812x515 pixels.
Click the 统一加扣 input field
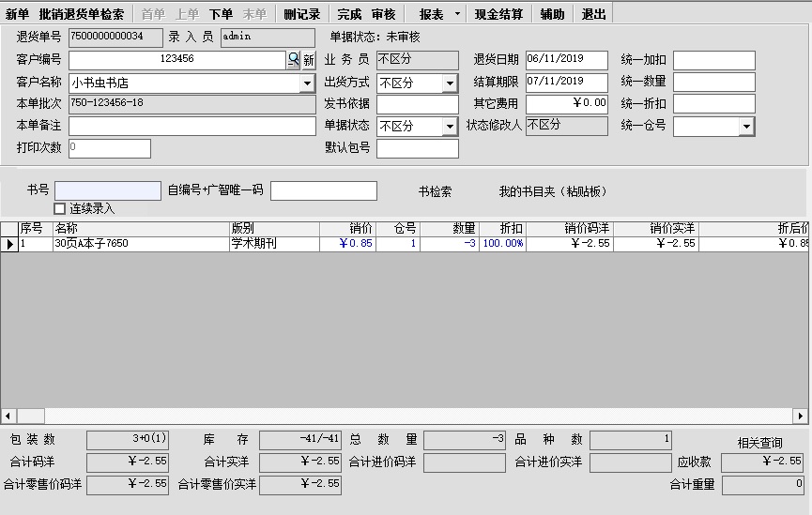tap(714, 60)
